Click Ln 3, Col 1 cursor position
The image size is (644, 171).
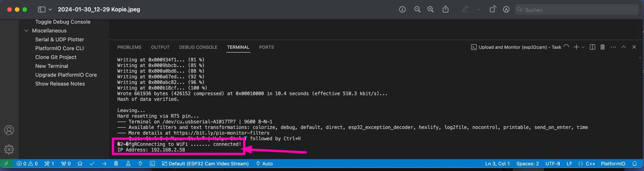pyautogui.click(x=497, y=164)
